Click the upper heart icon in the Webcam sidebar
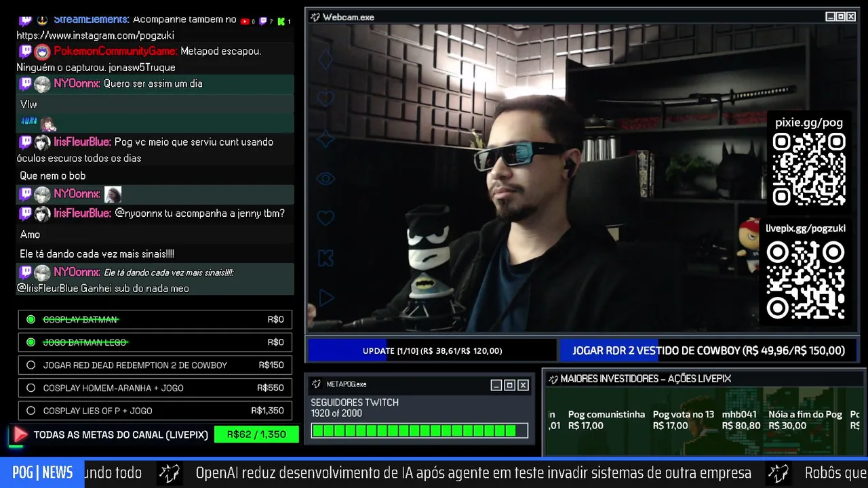This screenshot has height=488, width=868. pos(325,100)
